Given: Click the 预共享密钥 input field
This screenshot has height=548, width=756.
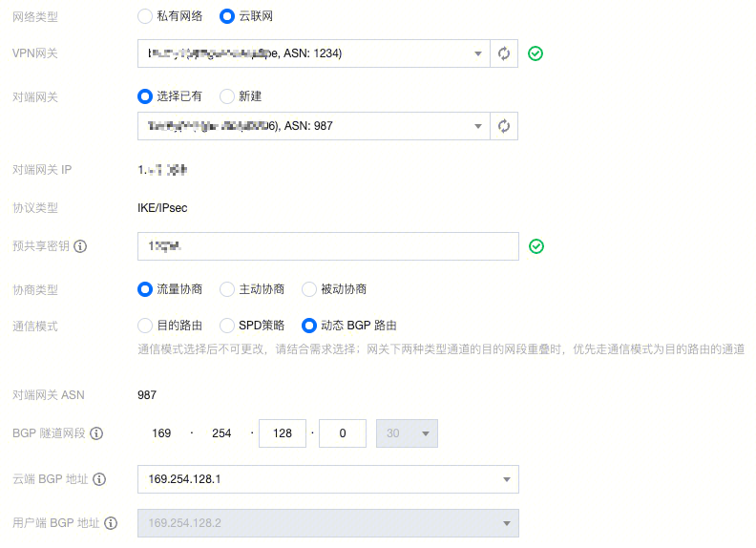Looking at the screenshot, I should 327,246.
